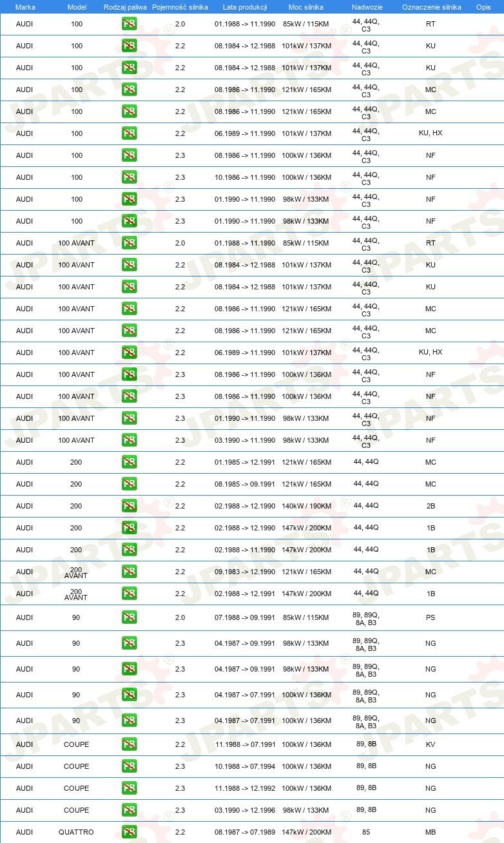Click the Pojemność silnika column header

coord(180,6)
